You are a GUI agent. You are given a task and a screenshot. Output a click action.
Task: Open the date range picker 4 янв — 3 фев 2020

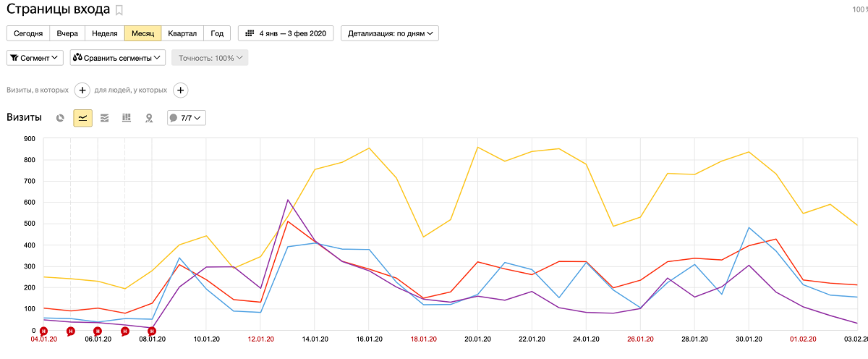[286, 33]
